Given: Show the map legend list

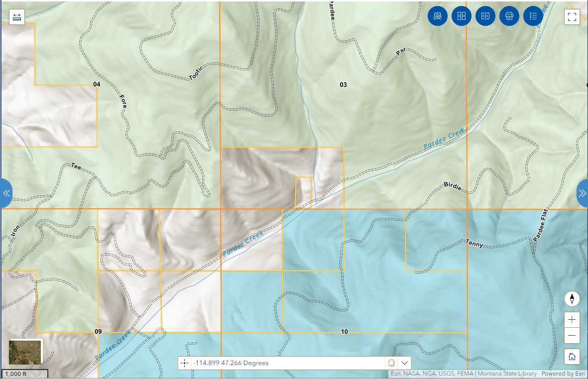Looking at the screenshot, I should (533, 16).
